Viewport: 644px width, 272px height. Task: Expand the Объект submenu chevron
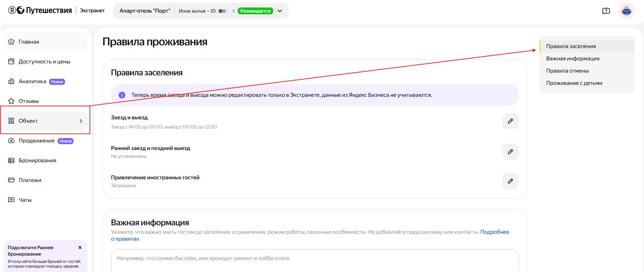[81, 121]
